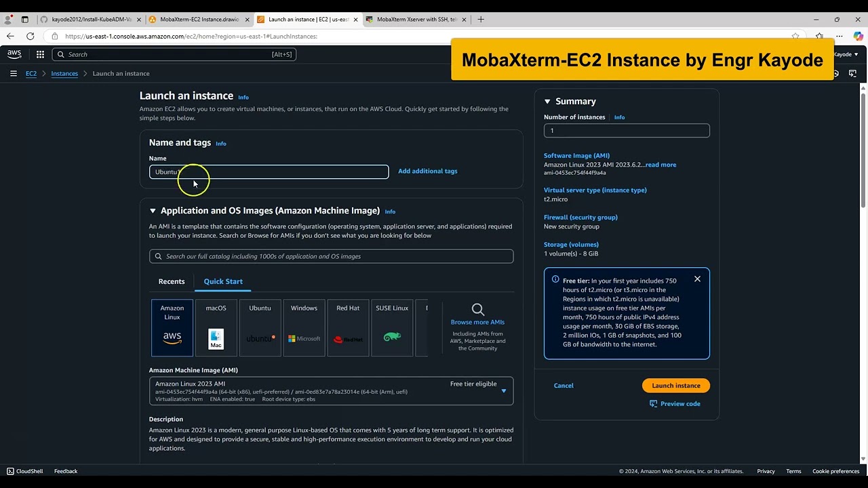Open the tab actions menu icon
The image size is (868, 488).
25,19
